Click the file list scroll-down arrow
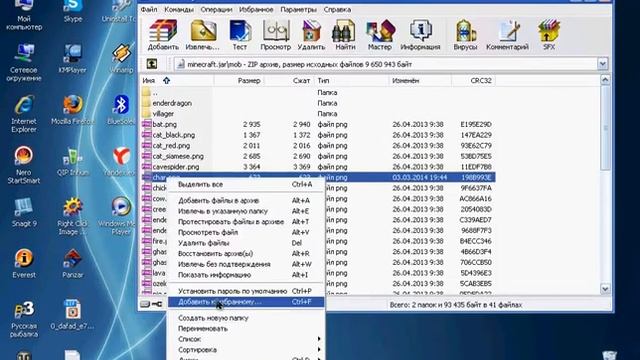The image size is (640, 360). click(605, 289)
